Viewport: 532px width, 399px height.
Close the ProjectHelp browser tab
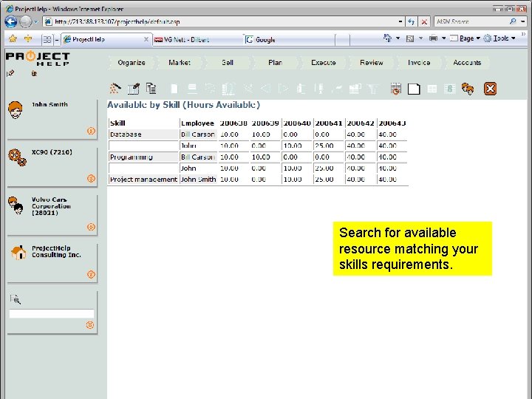pos(146,39)
